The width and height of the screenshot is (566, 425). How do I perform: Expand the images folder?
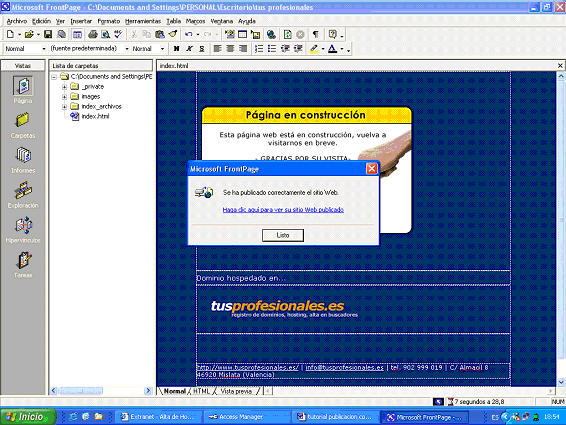65,97
